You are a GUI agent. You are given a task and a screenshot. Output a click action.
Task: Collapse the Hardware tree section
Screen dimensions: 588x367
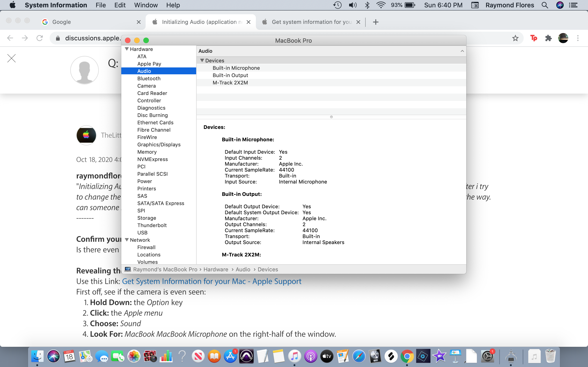[x=127, y=49]
